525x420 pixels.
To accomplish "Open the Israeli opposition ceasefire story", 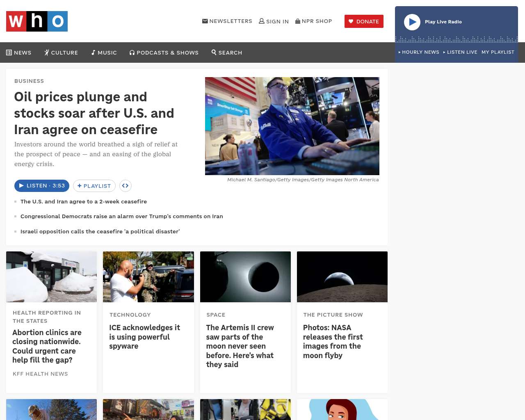I will click(x=100, y=231).
